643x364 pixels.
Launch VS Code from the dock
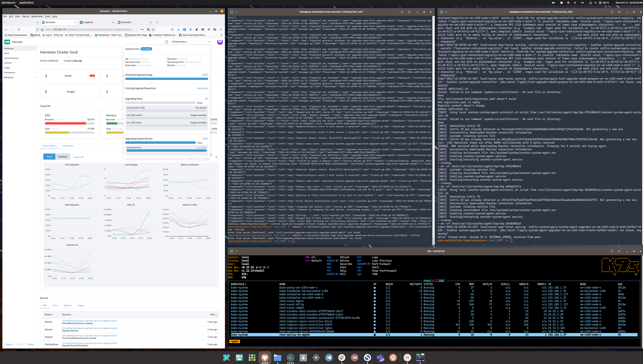[329, 358]
